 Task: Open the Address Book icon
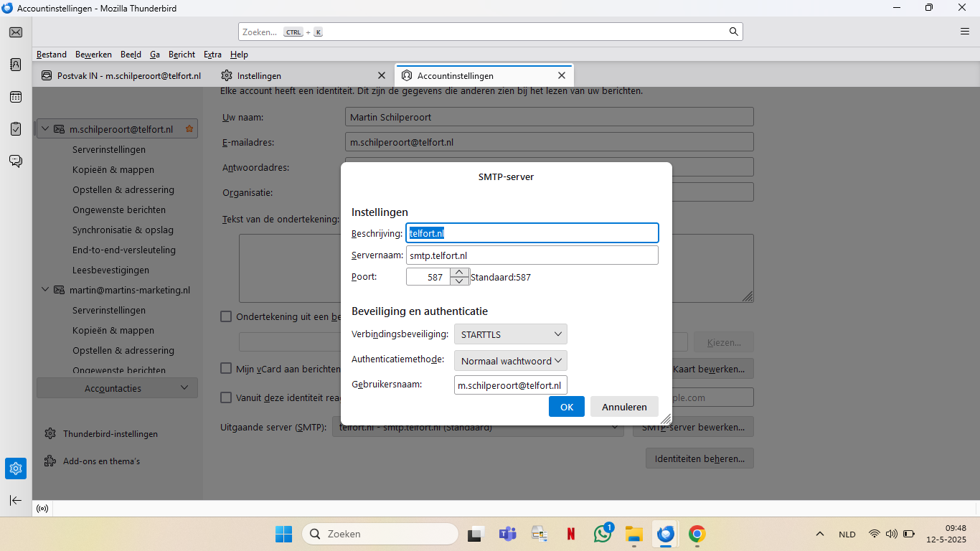point(16,65)
